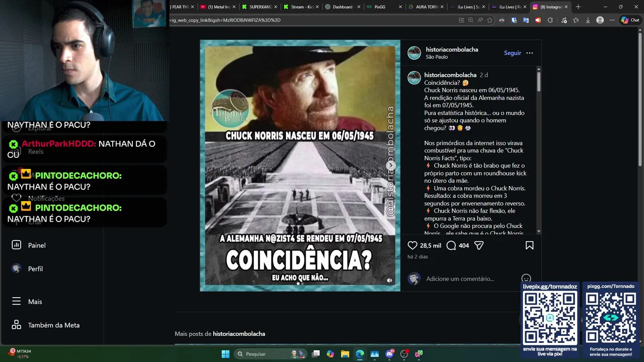Screen dimensions: 644x362
Task: Click the historiacombolacha username in the caption
Action: point(450,75)
